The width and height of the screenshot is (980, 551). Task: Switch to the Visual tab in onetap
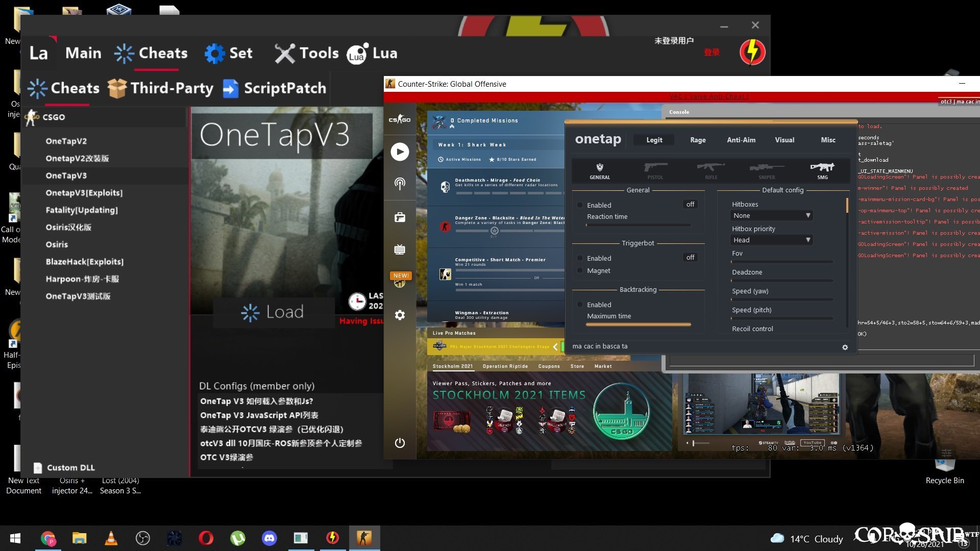click(x=785, y=140)
